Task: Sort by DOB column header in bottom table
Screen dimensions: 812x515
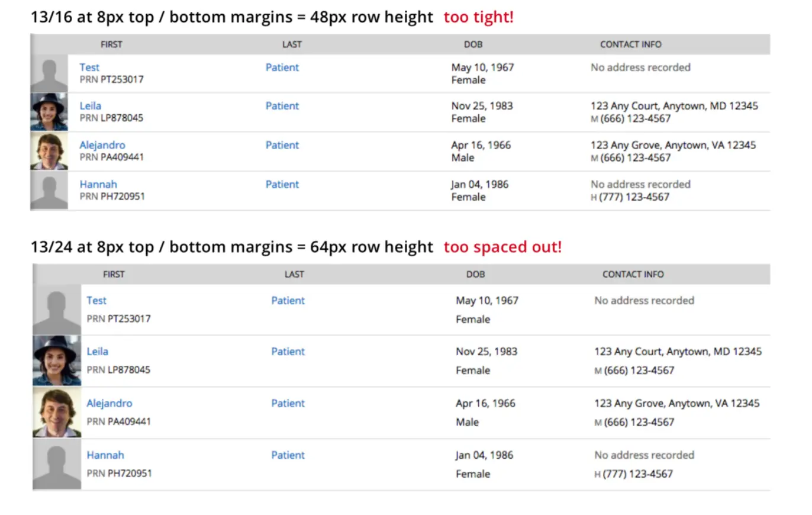Action: tap(475, 274)
